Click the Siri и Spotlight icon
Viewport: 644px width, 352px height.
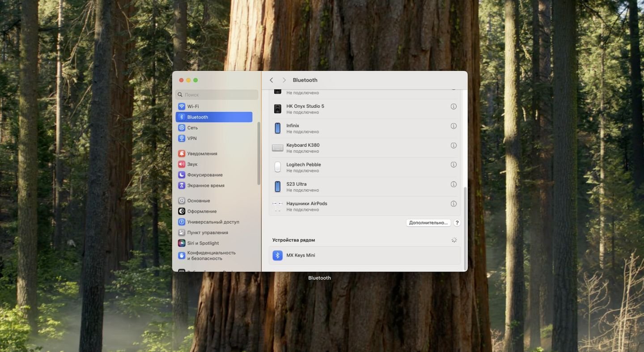click(182, 243)
